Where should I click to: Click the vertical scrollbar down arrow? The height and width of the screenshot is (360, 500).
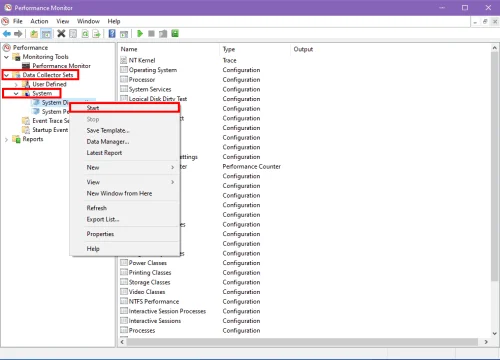tap(495, 333)
